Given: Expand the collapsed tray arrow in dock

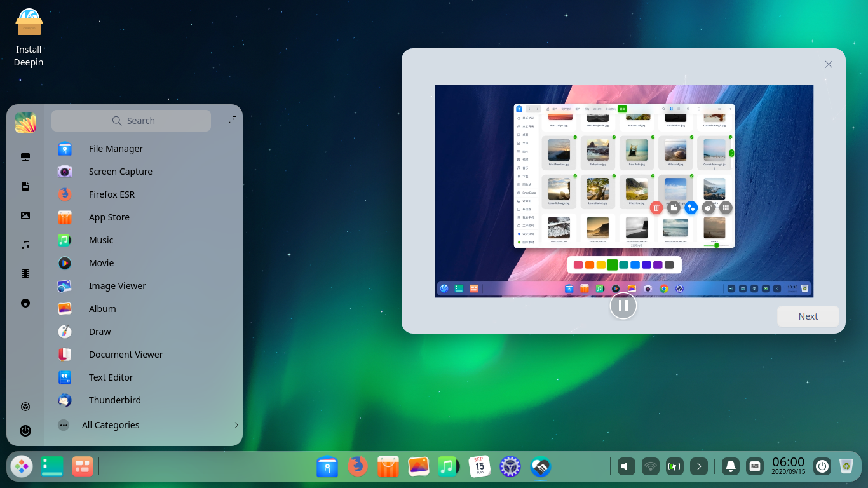Looking at the screenshot, I should pyautogui.click(x=699, y=467).
